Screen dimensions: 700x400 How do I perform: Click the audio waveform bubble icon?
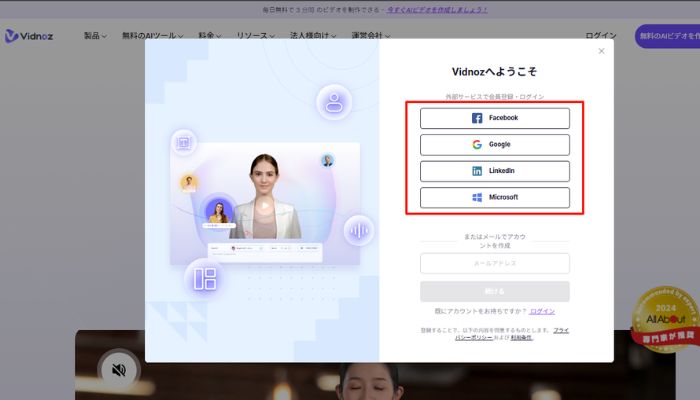point(359,230)
